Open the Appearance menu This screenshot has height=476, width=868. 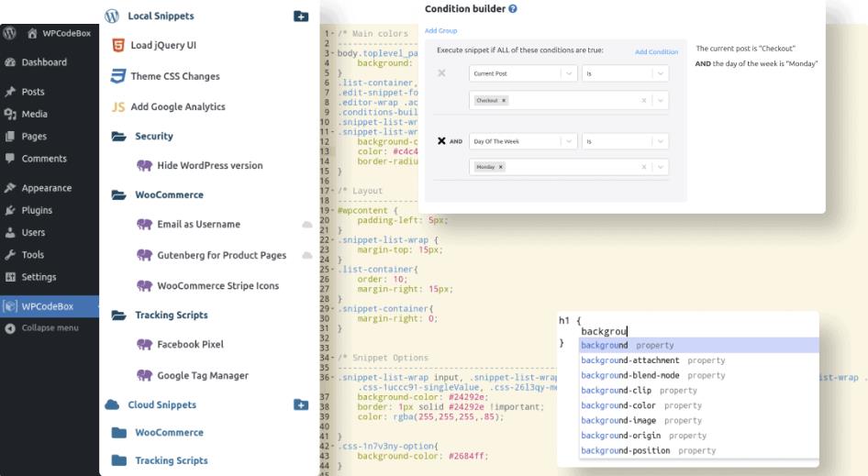pos(47,188)
